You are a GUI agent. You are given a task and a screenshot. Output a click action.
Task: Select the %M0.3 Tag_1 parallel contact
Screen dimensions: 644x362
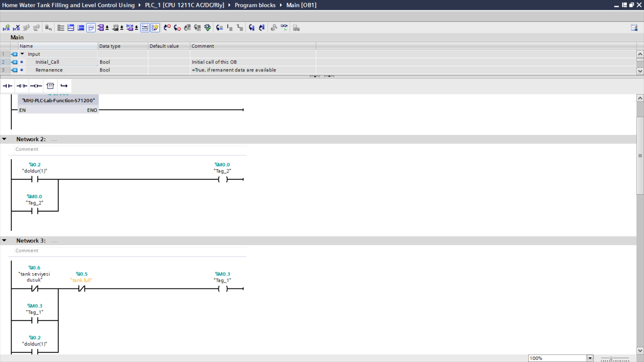tap(35, 321)
